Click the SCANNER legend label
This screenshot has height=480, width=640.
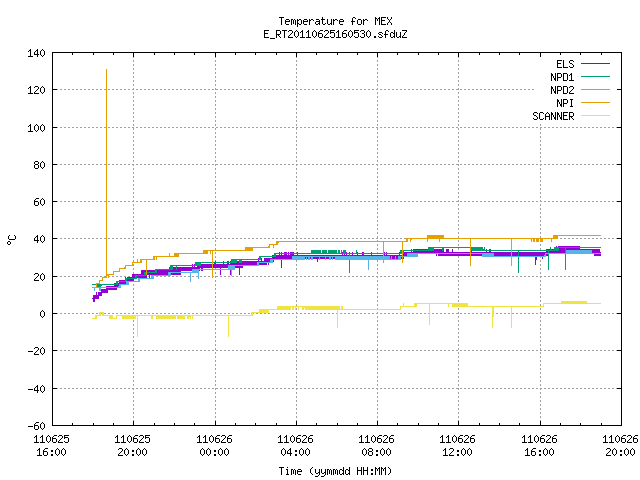point(553,116)
